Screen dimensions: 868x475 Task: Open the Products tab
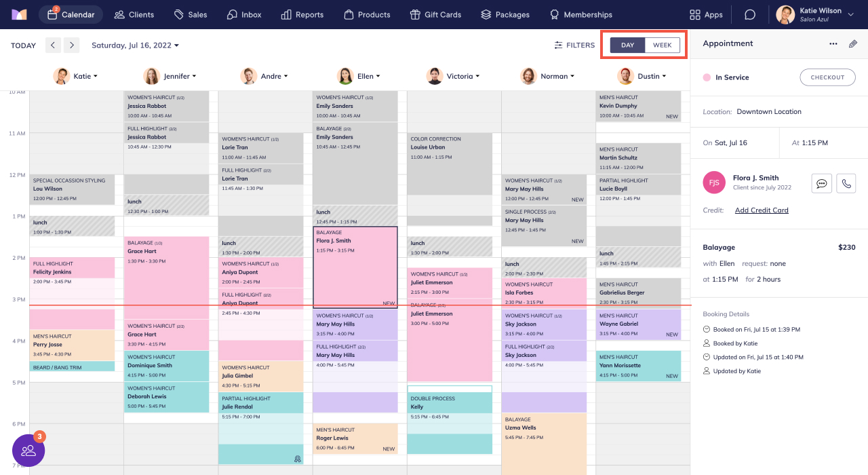[x=368, y=14]
